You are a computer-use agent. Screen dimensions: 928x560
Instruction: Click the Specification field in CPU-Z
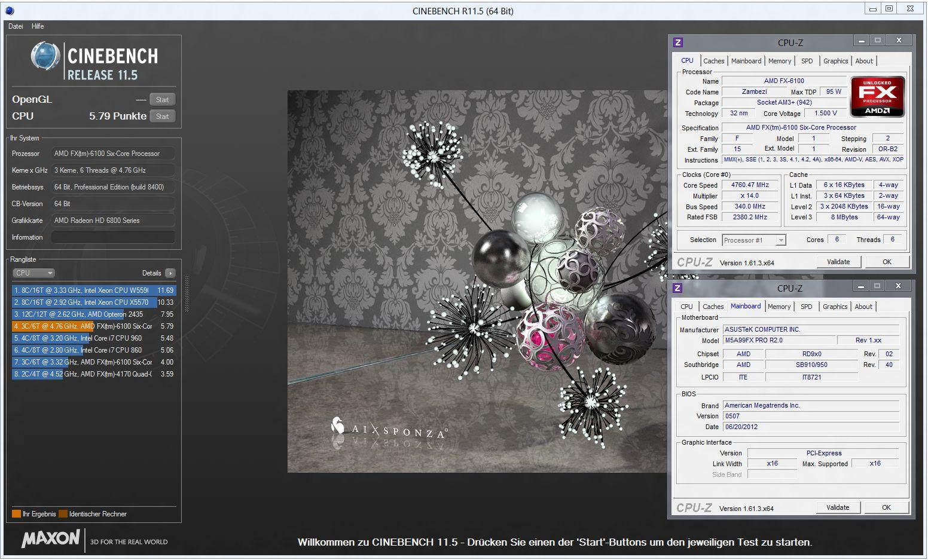(x=813, y=128)
